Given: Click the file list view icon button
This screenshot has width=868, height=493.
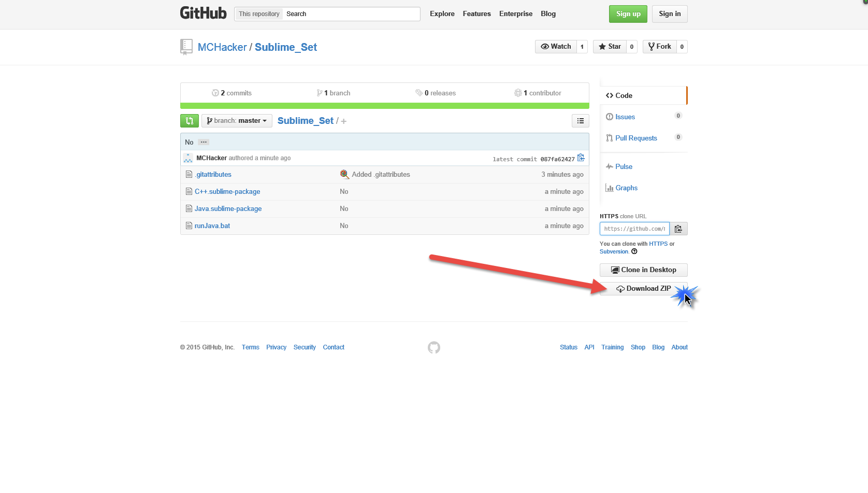Looking at the screenshot, I should [x=581, y=121].
